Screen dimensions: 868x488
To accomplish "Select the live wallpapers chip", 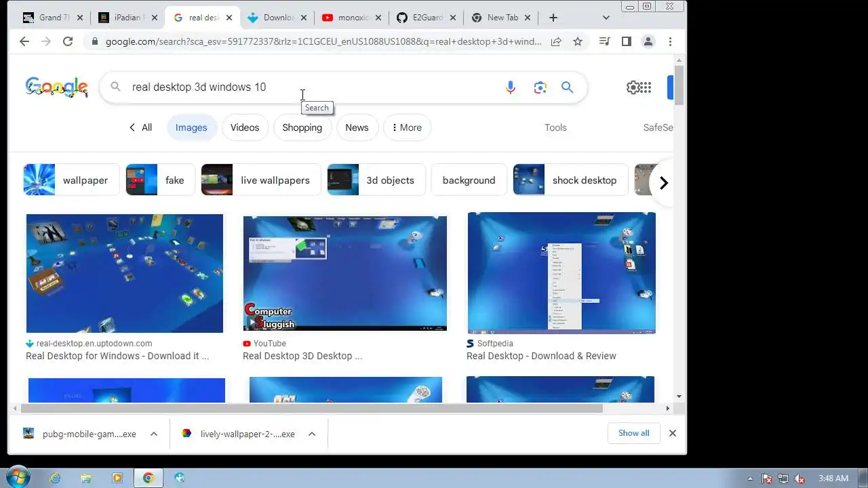I will 261,180.
